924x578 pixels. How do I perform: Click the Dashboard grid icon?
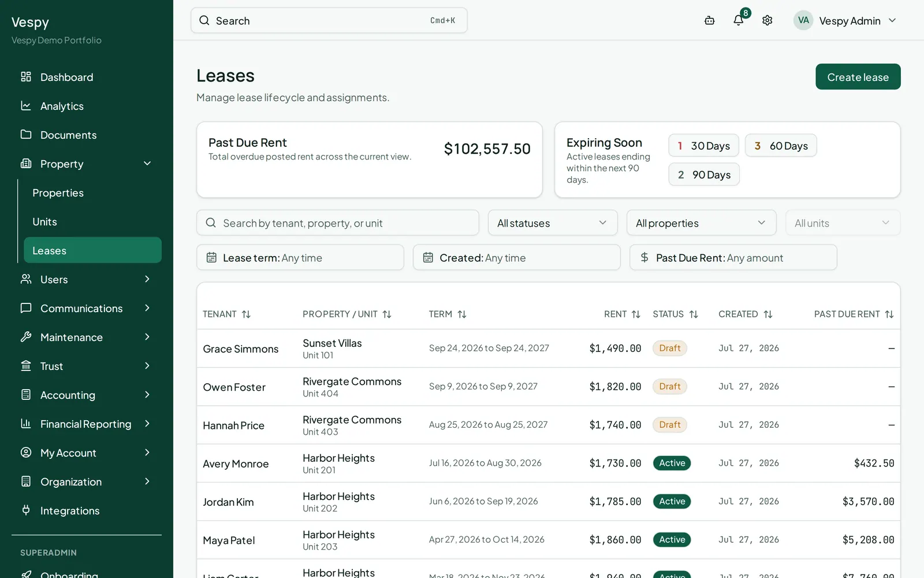[x=26, y=76]
